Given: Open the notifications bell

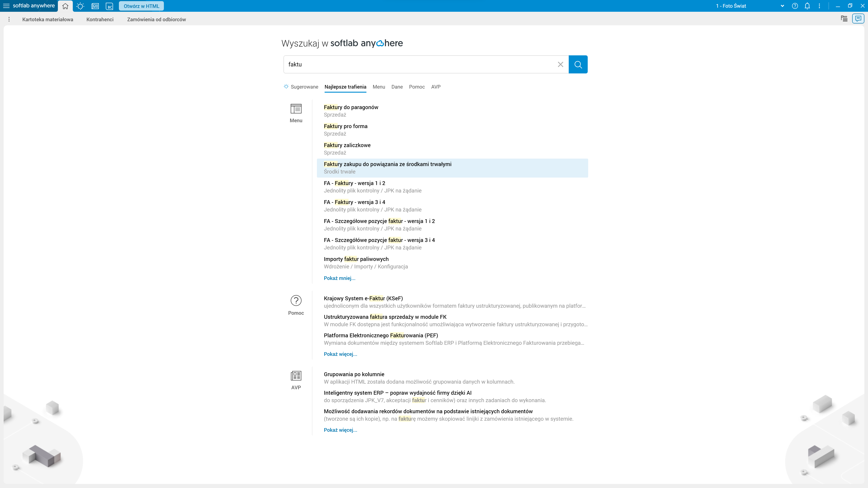Looking at the screenshot, I should pyautogui.click(x=807, y=6).
